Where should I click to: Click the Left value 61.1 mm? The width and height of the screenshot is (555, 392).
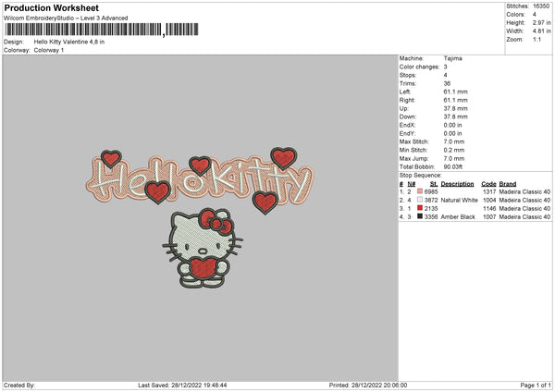pos(455,92)
